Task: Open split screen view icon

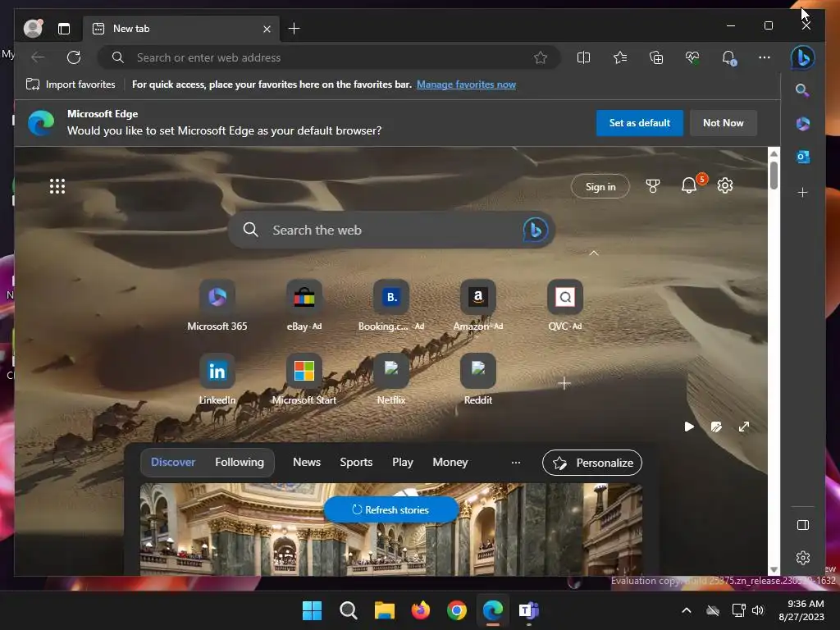Action: click(x=583, y=57)
